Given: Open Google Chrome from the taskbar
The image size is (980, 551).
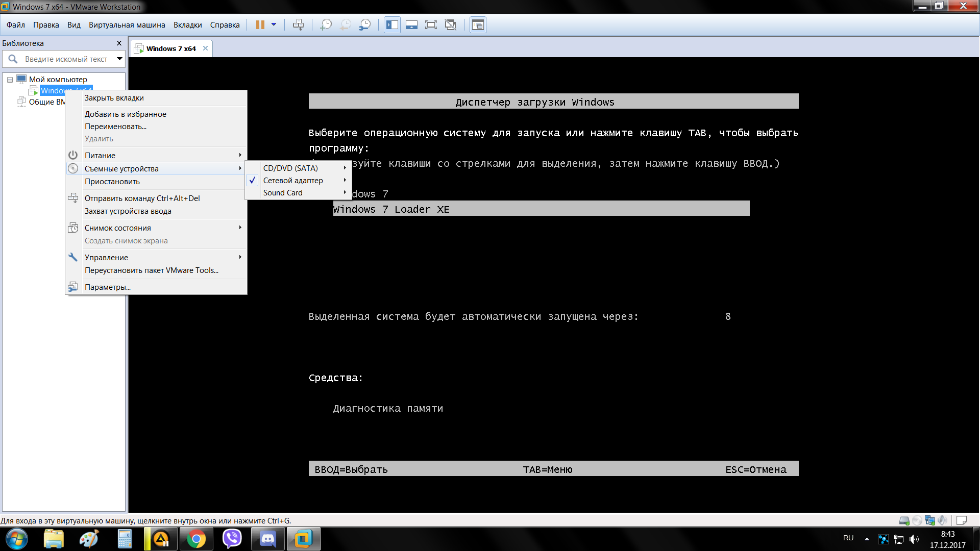Looking at the screenshot, I should 196,539.
